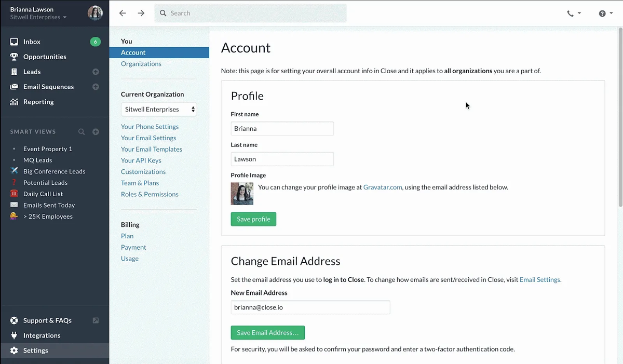Focus the First name input field
Viewport: 623px width, 364px height.
click(x=282, y=128)
